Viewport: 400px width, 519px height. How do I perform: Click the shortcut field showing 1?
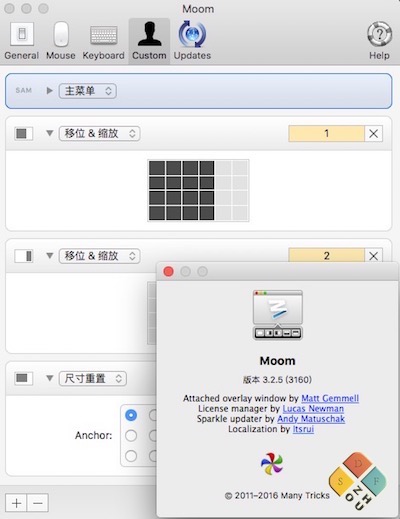[x=326, y=133]
